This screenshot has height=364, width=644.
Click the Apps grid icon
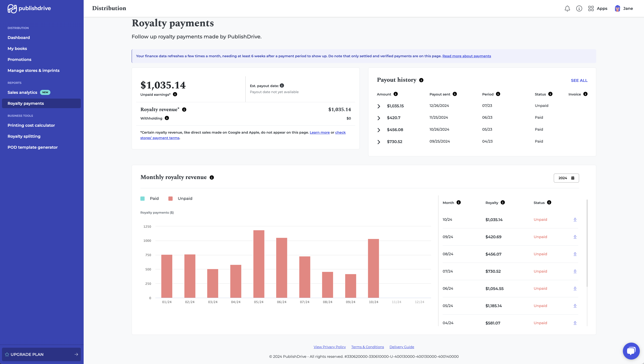tap(591, 8)
